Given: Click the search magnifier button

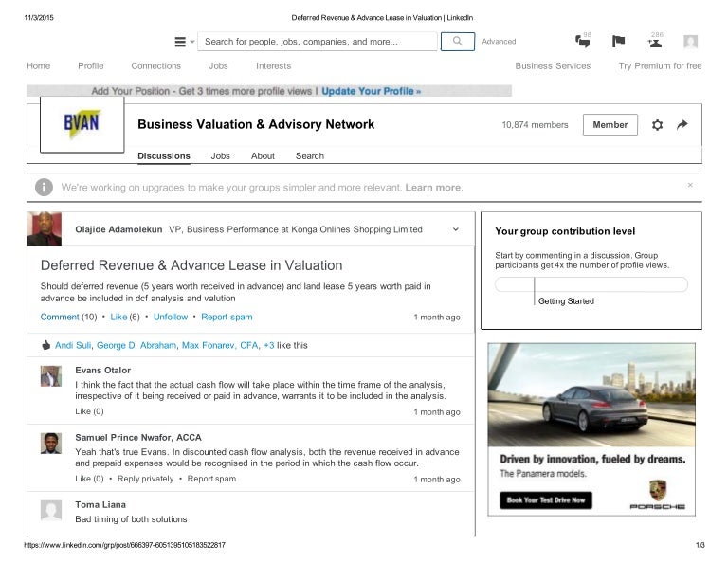Looking at the screenshot, I should pyautogui.click(x=458, y=42).
